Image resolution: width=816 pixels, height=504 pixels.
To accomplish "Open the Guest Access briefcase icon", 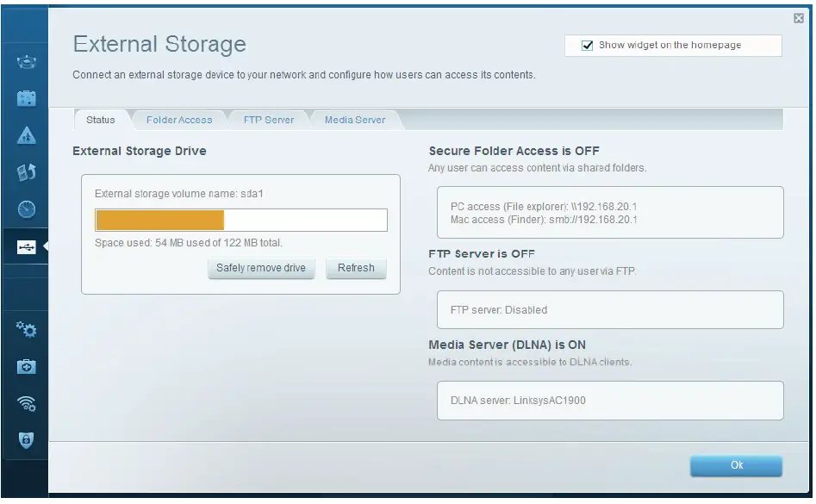I will tap(26, 99).
